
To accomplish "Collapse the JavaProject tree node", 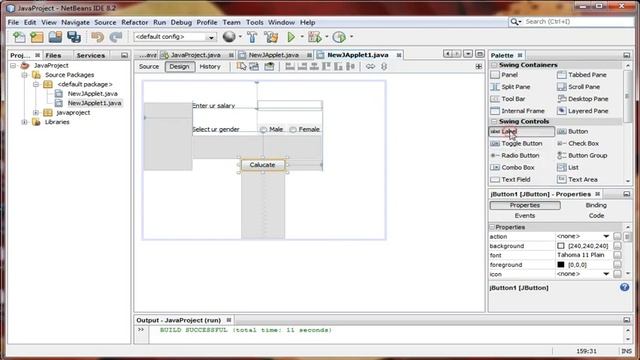I will [13, 65].
